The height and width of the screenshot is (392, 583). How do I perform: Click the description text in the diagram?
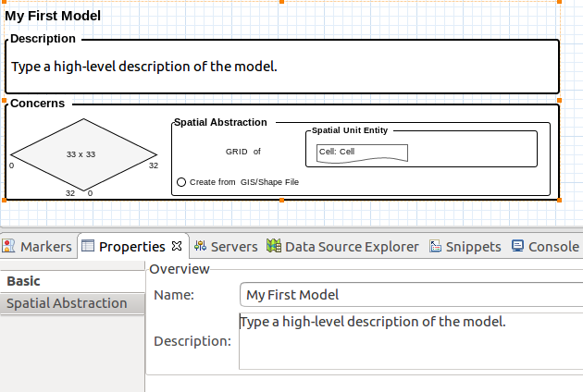tap(144, 67)
